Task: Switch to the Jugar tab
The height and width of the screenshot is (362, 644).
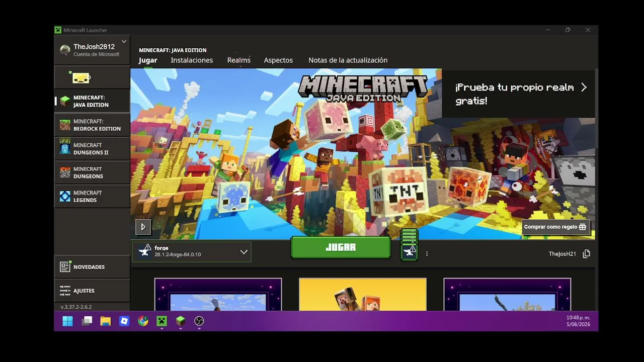Action: click(148, 60)
